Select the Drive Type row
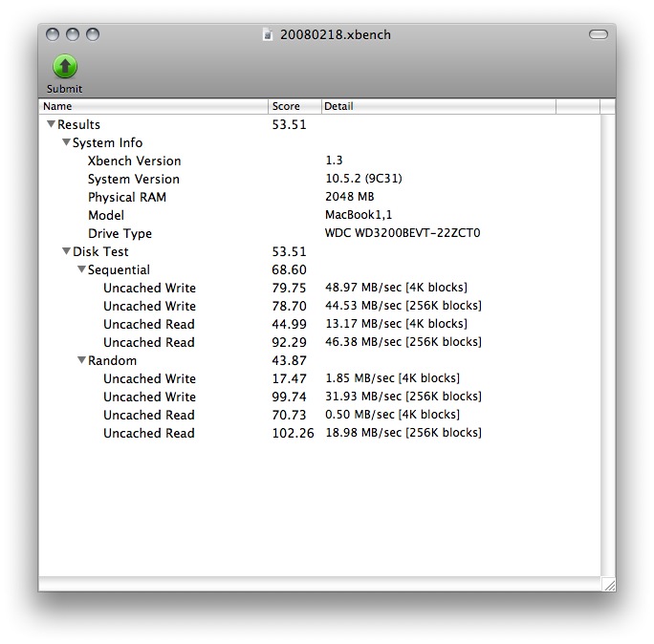Image resolution: width=654 pixels, height=644 pixels. (319, 233)
